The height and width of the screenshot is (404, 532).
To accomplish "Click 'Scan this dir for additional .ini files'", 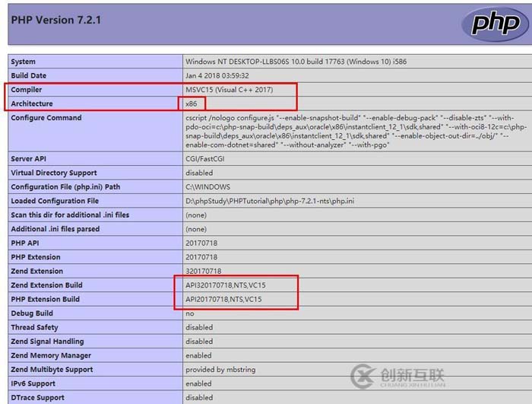I will click(x=70, y=215).
